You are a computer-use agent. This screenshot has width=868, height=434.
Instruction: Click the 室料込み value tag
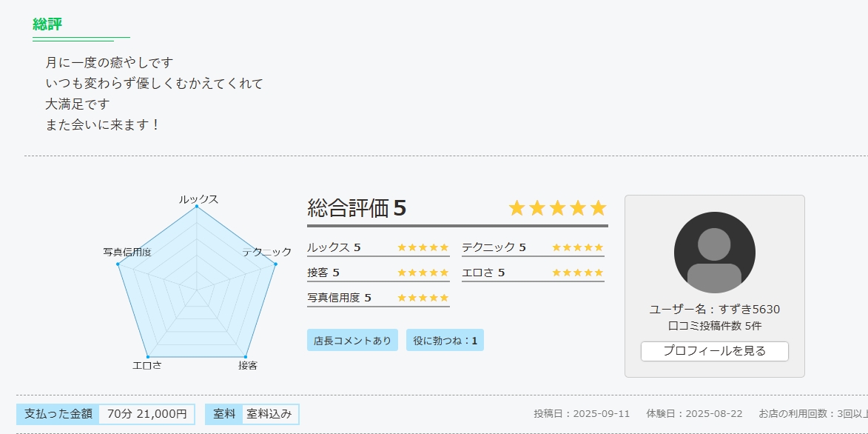pyautogui.click(x=269, y=414)
